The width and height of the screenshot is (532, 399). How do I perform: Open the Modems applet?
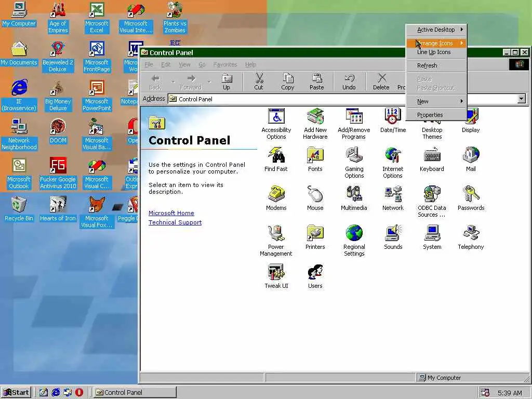276,198
